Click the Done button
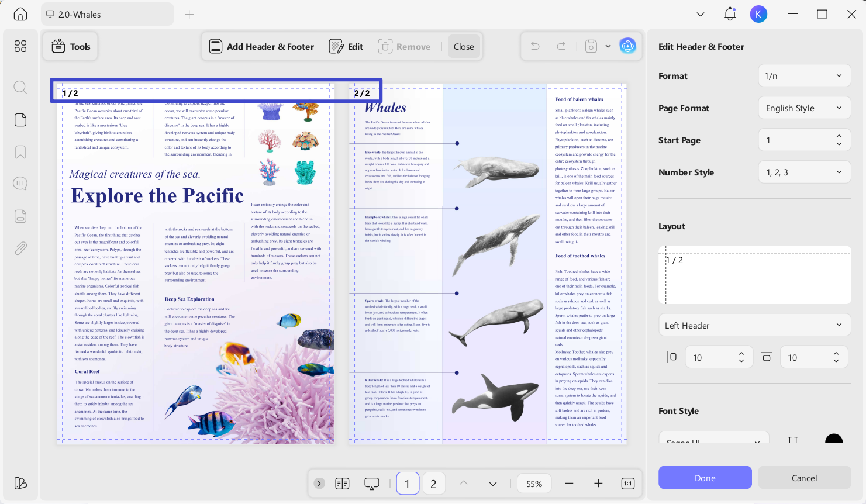The image size is (866, 504). pos(705,478)
